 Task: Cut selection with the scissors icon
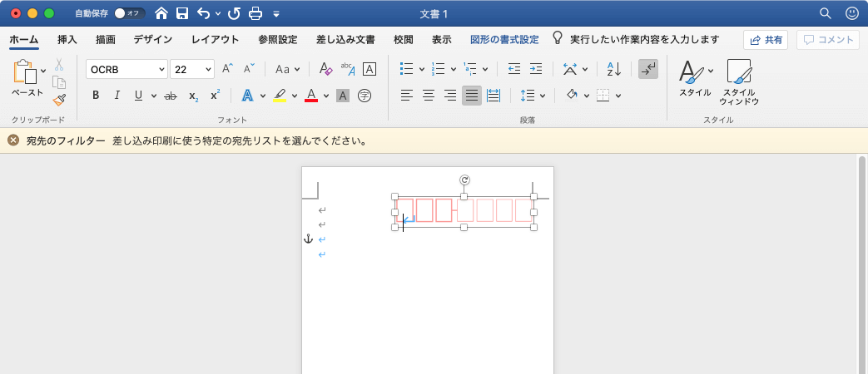pyautogui.click(x=59, y=65)
